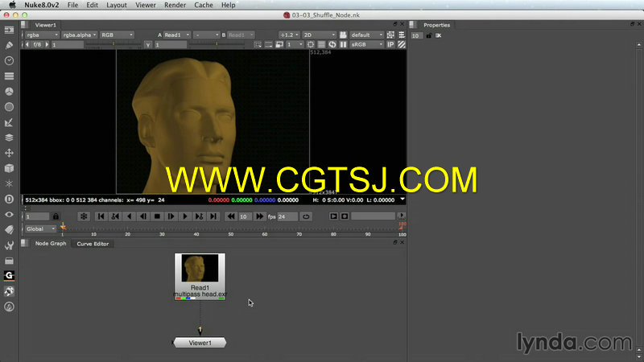Adjust the viewer gamma slider
This screenshot has width=644, height=362.
click(x=217, y=44)
